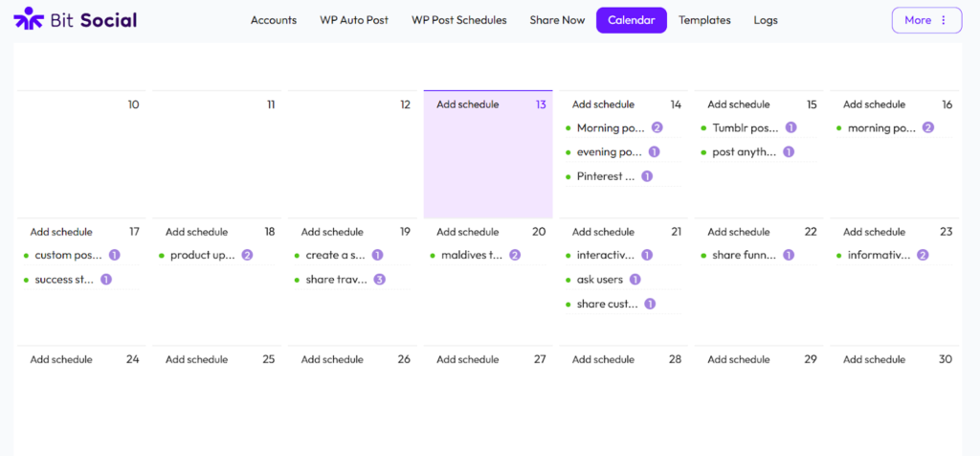
Task: Click Add schedule on day 13
Action: click(x=467, y=104)
